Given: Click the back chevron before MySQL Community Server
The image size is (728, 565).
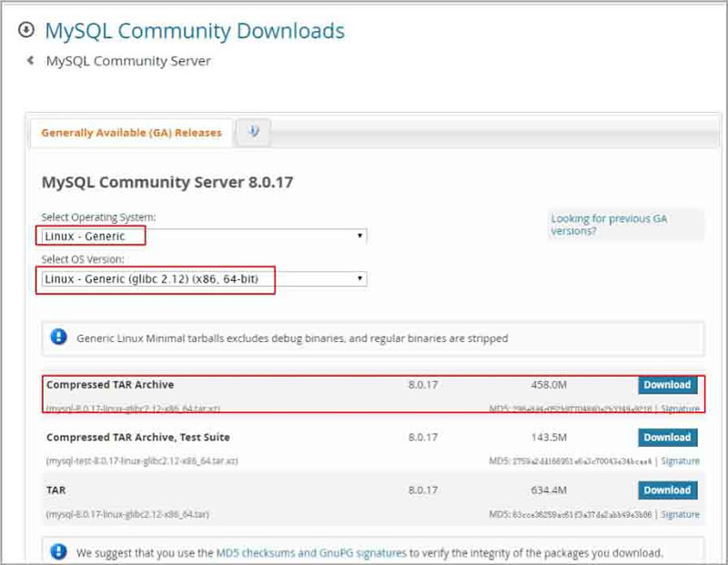Looking at the screenshot, I should pos(30,61).
